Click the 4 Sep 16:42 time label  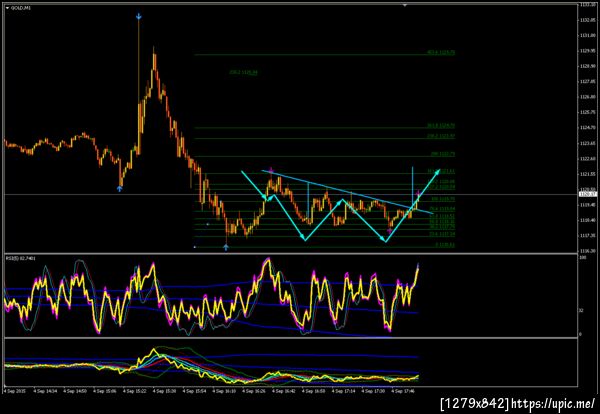point(283,391)
